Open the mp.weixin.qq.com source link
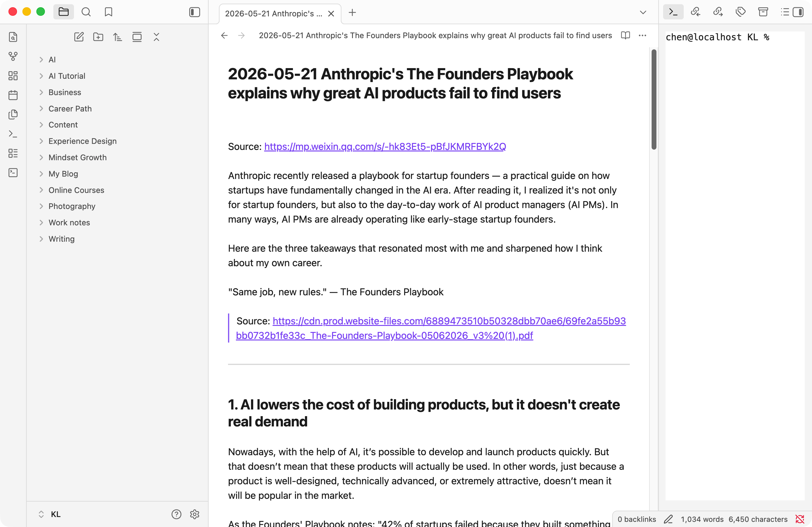The width and height of the screenshot is (812, 527). point(385,147)
